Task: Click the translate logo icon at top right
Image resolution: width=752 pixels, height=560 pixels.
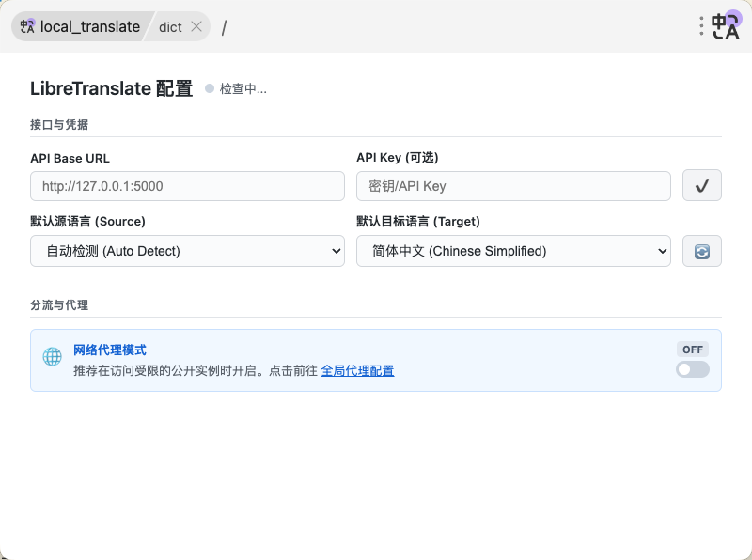Action: (x=727, y=25)
